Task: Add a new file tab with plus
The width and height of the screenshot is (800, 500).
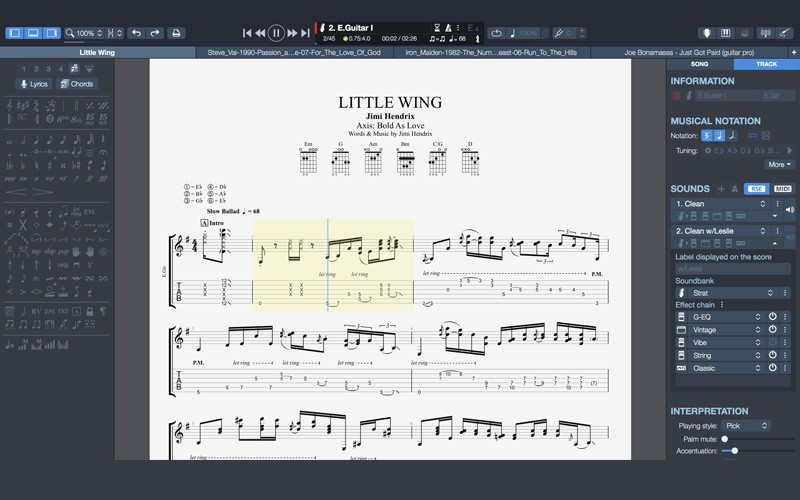Action: 794,52
